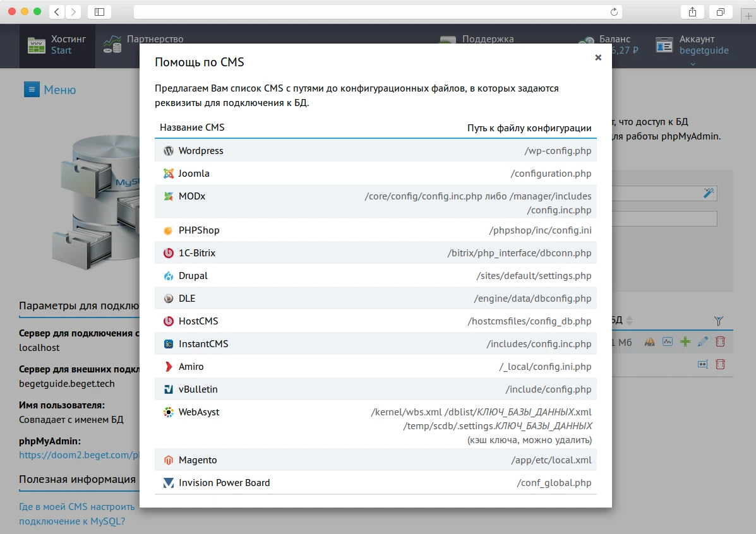Delete the database with the trash icon

click(721, 341)
